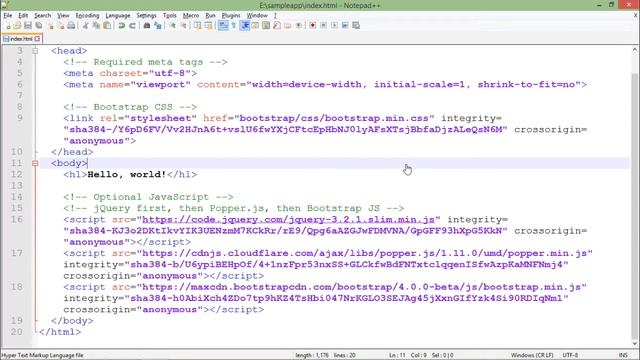Zoom in using the toolbar icon
Image resolution: width=640 pixels, height=360 pixels.
(x=172, y=25)
